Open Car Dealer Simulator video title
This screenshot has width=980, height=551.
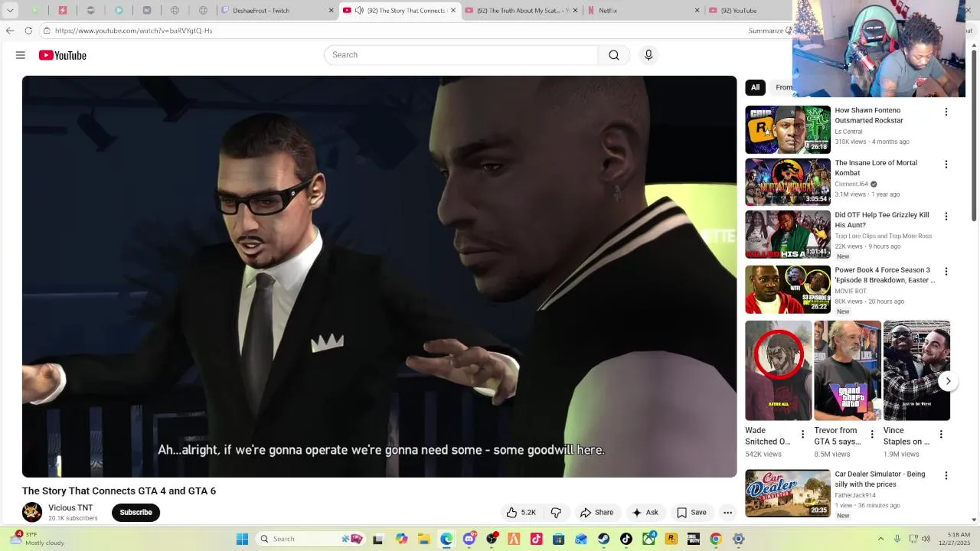click(880, 479)
